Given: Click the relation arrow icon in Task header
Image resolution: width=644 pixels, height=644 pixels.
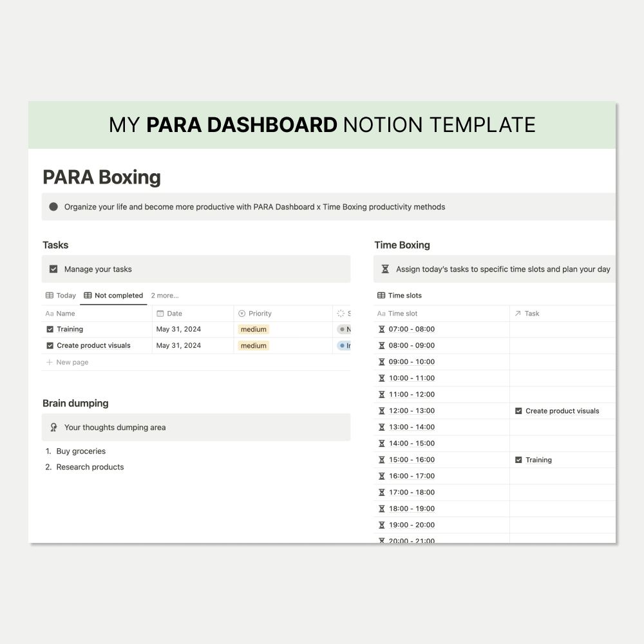Looking at the screenshot, I should 518,314.
